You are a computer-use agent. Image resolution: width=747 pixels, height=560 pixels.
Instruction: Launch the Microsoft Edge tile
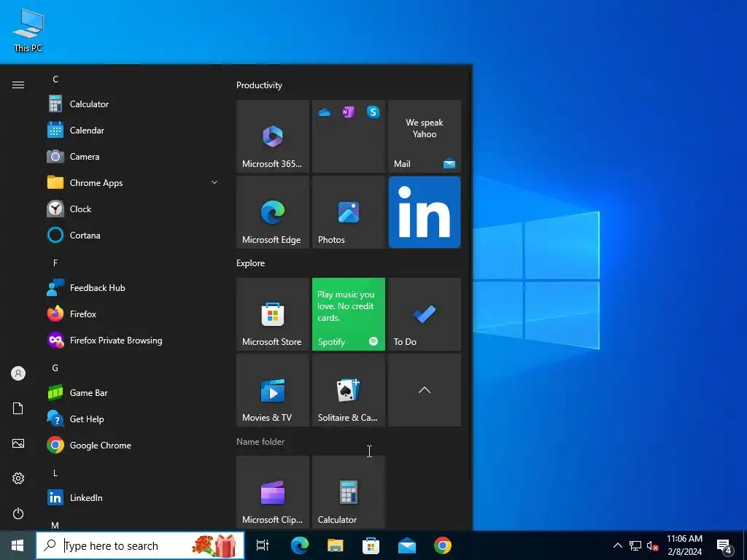point(273,212)
